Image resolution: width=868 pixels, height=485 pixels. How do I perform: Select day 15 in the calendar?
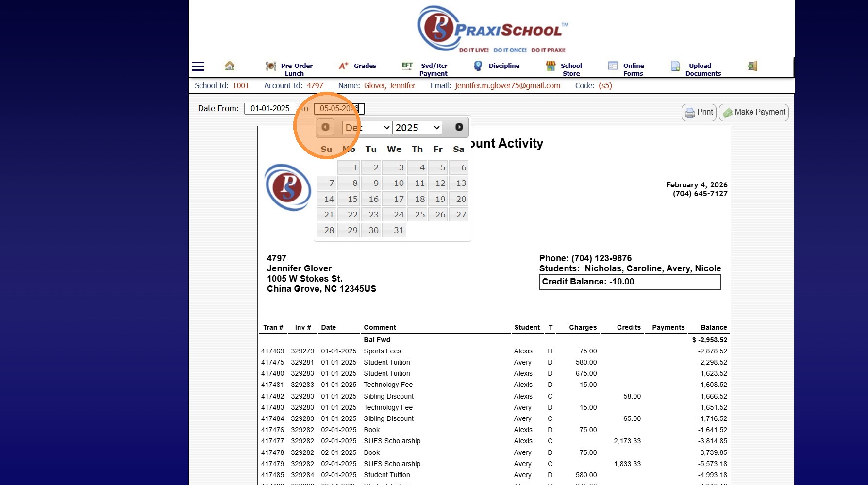click(x=349, y=199)
